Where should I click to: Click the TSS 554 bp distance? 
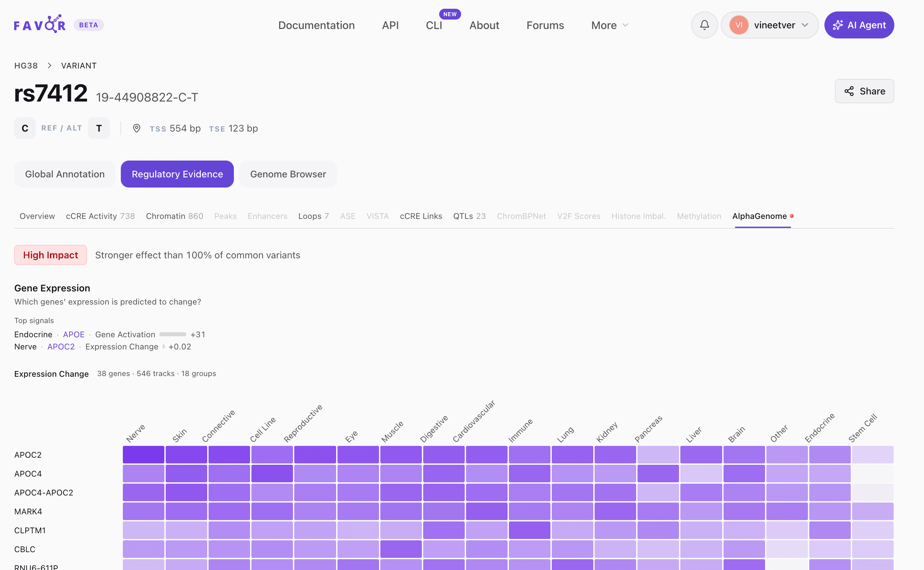point(175,129)
